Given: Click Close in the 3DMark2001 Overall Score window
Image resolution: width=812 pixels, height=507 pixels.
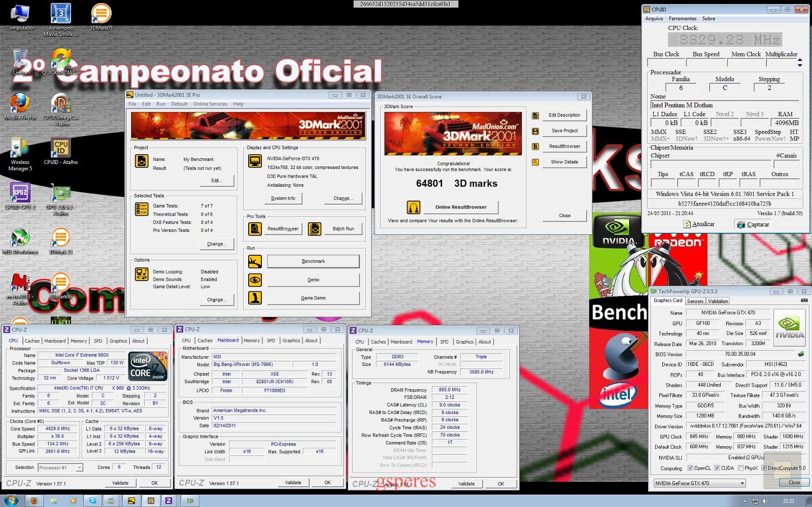Looking at the screenshot, I should pyautogui.click(x=564, y=216).
